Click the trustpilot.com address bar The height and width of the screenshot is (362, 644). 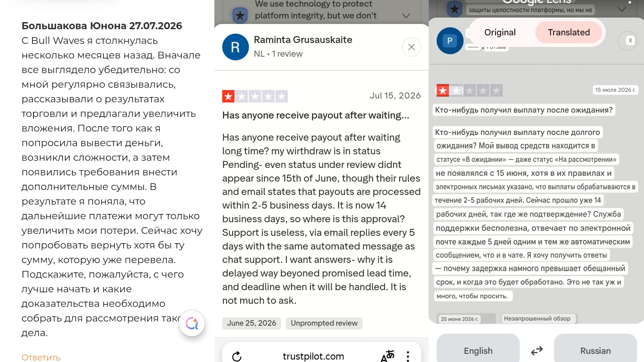(313, 356)
